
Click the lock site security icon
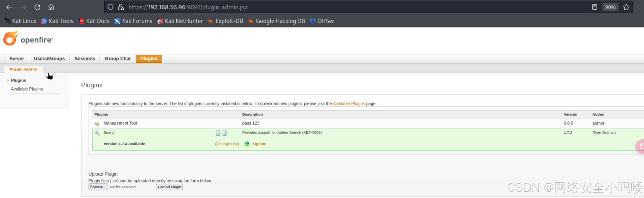[x=121, y=7]
